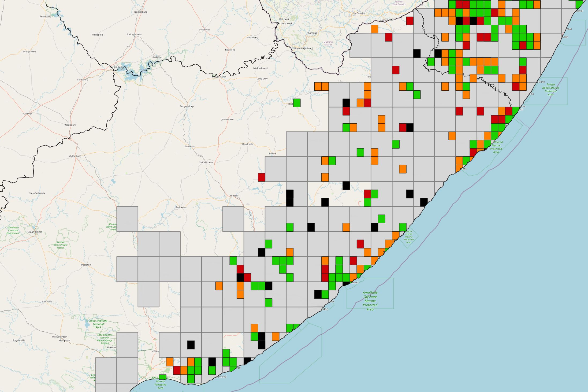
Task: Open Amathole Offshore Marine Protected Area label
Action: pyautogui.click(x=370, y=301)
